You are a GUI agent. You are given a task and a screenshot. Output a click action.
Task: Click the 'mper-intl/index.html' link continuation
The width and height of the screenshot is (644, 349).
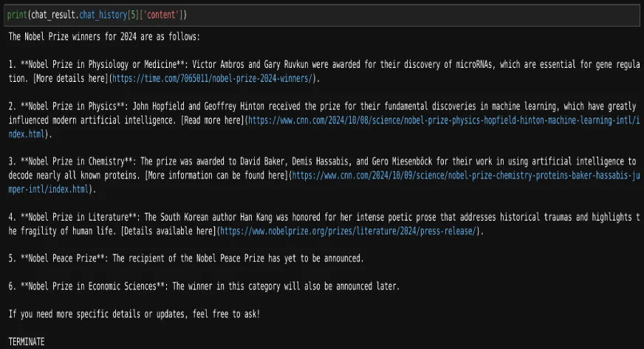coord(49,190)
